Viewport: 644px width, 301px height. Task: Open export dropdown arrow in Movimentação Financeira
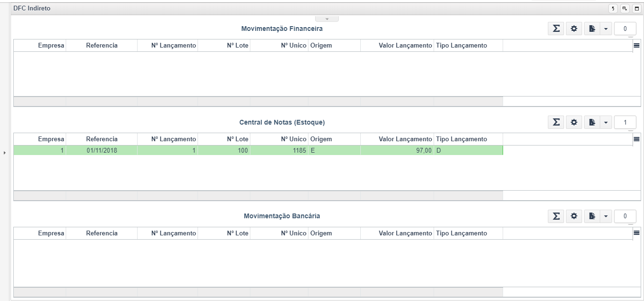tap(605, 29)
